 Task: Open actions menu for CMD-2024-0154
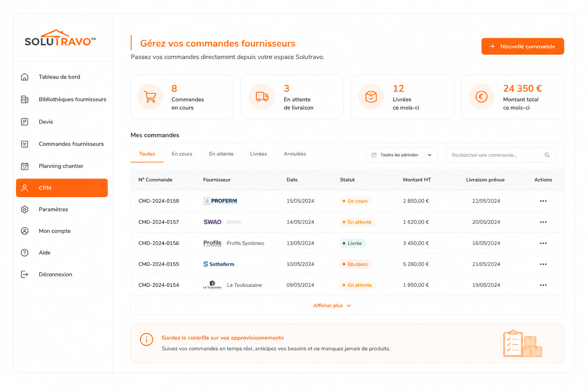coord(543,285)
